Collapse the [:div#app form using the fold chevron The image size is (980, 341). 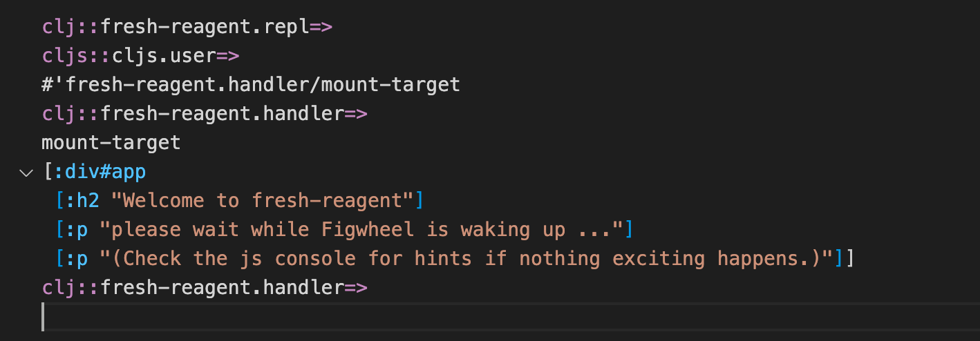point(26,173)
